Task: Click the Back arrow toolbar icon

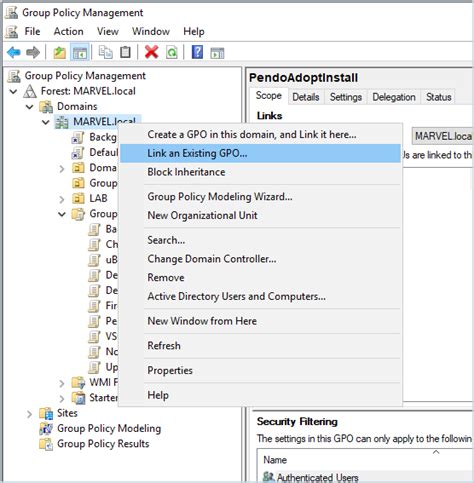Action: pyautogui.click(x=14, y=52)
